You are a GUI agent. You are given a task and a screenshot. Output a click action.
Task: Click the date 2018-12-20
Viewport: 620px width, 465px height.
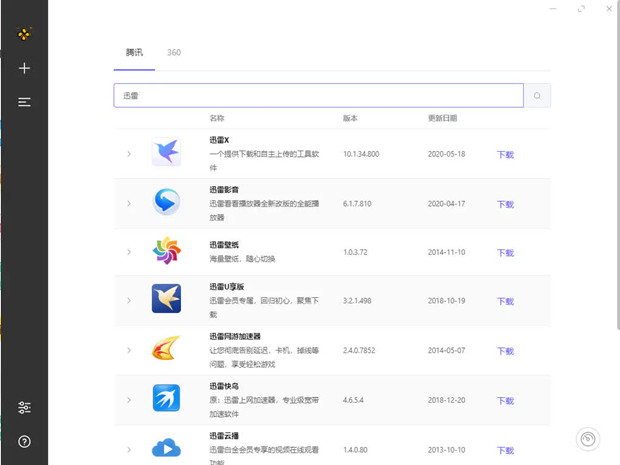pyautogui.click(x=446, y=400)
